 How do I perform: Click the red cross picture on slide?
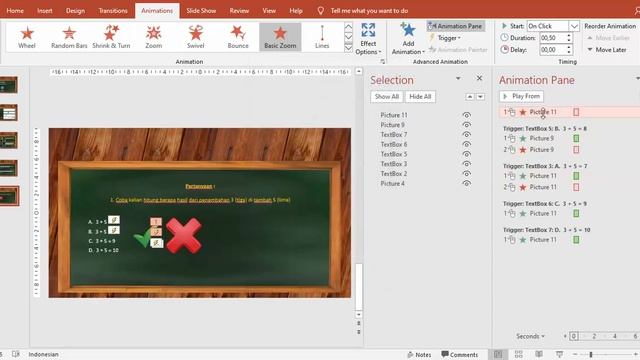coord(184,236)
